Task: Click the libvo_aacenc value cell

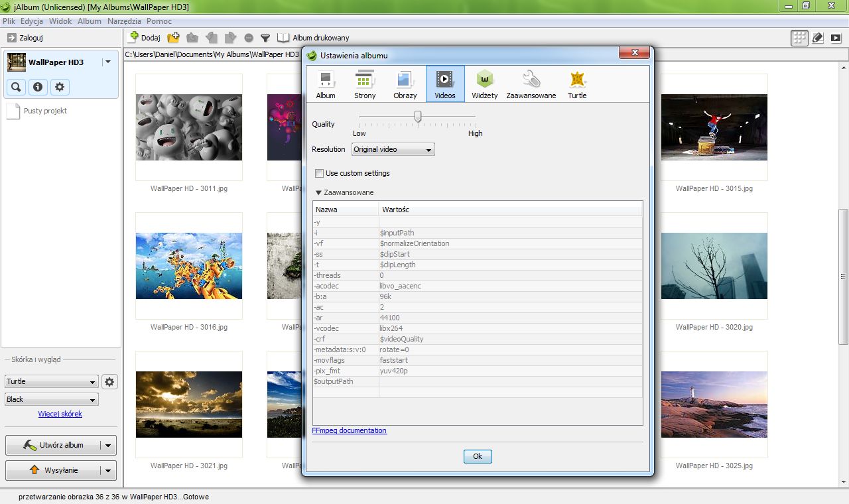Action: tap(510, 286)
